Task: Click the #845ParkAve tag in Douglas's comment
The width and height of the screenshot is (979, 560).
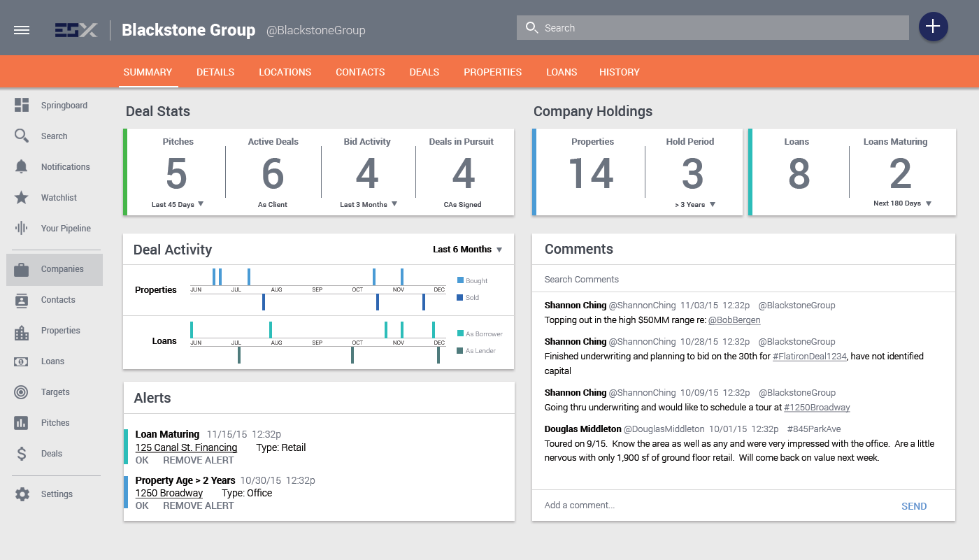Action: (814, 429)
